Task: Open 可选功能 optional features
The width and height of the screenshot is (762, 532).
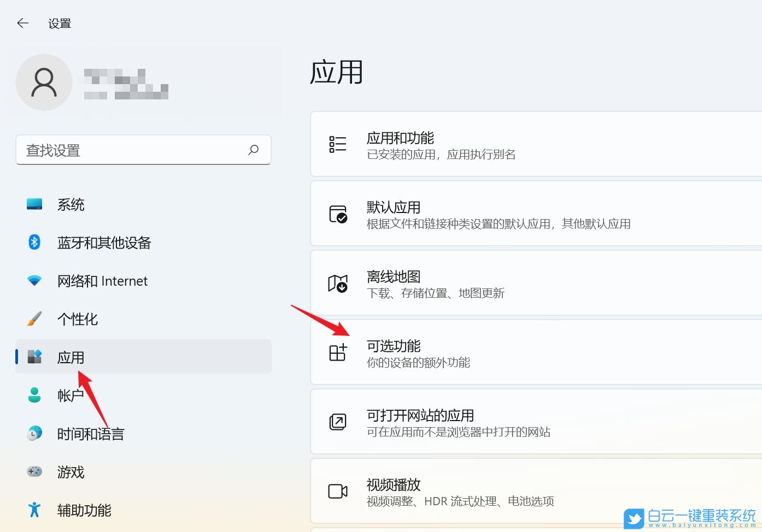Action: click(x=536, y=353)
